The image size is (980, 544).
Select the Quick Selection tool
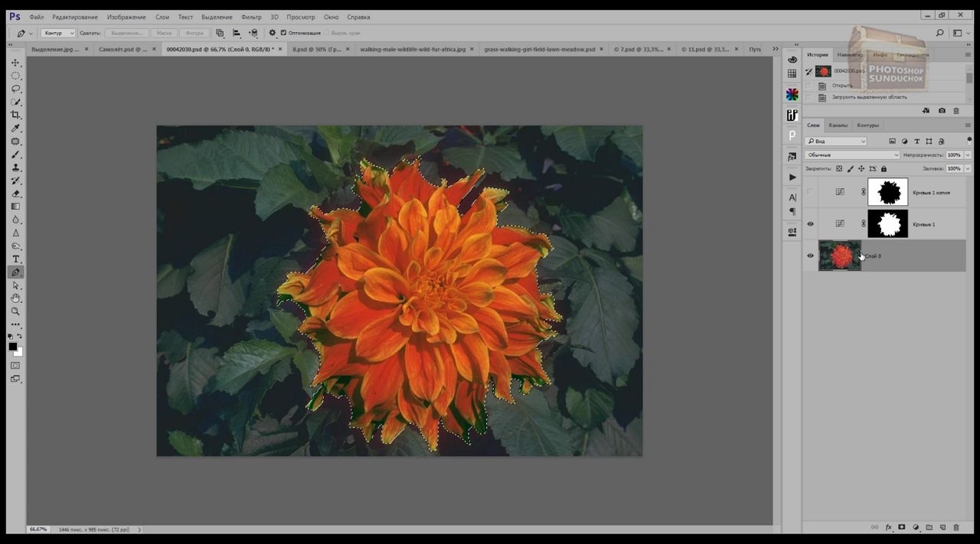15,102
